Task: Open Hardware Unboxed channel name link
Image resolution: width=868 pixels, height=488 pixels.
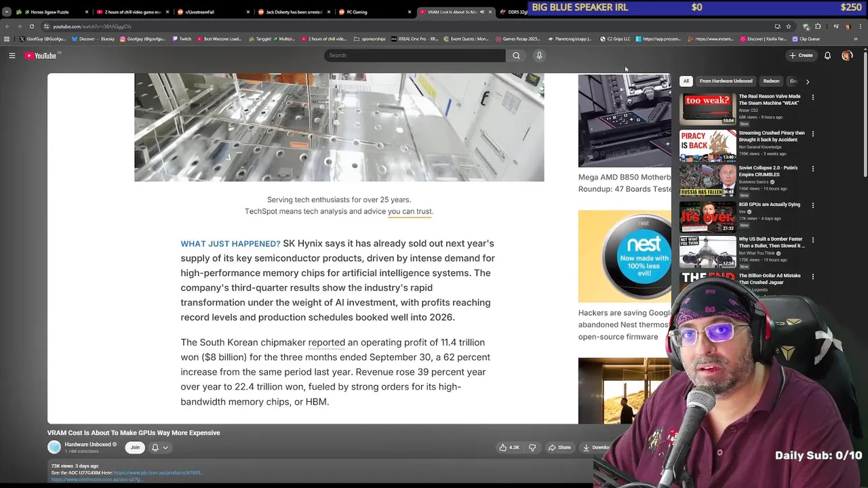Action: pyautogui.click(x=87, y=445)
